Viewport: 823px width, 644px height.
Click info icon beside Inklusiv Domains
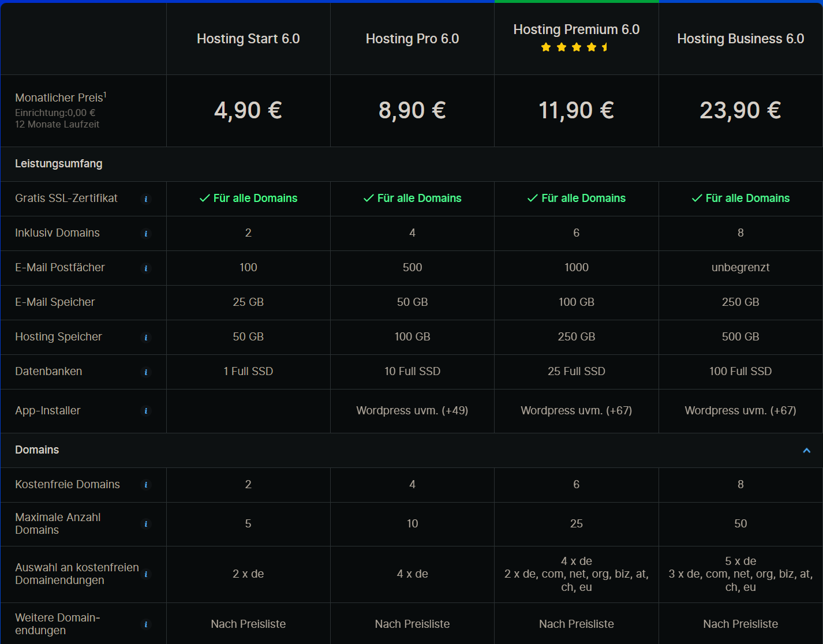(x=146, y=234)
